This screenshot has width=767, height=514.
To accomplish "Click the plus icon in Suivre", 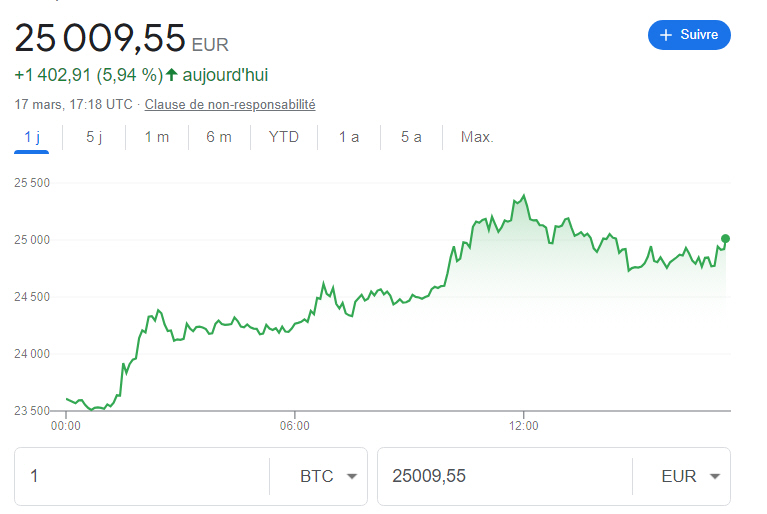I will pyautogui.click(x=666, y=35).
